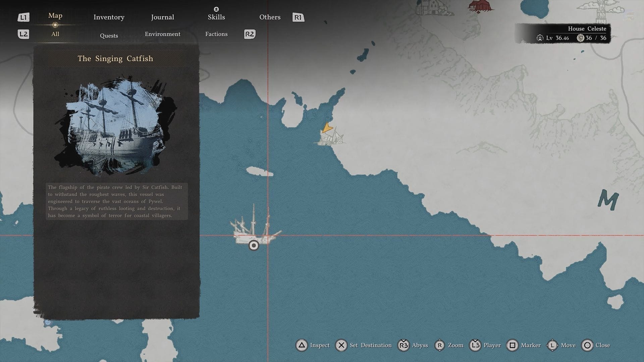The width and height of the screenshot is (644, 362).
Task: Click the Singing Catfish ship illustration
Action: point(116,126)
